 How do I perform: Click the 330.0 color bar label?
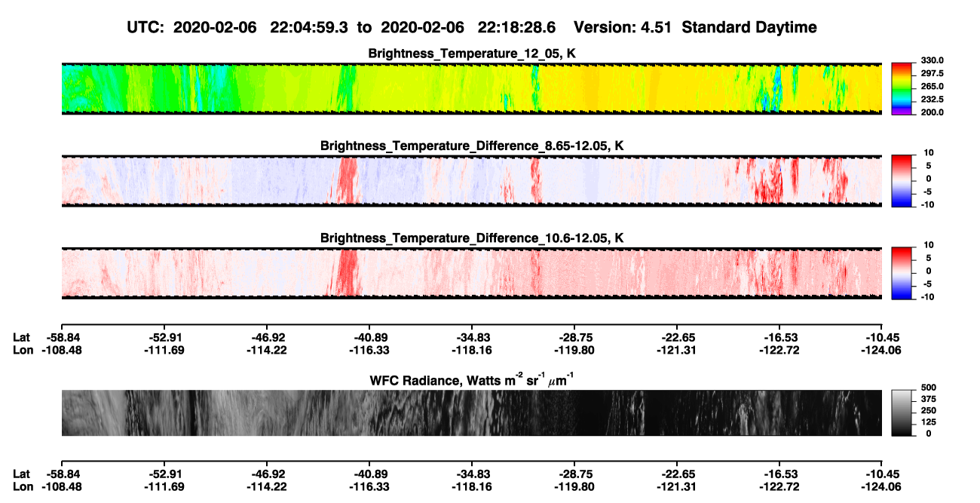(x=933, y=60)
